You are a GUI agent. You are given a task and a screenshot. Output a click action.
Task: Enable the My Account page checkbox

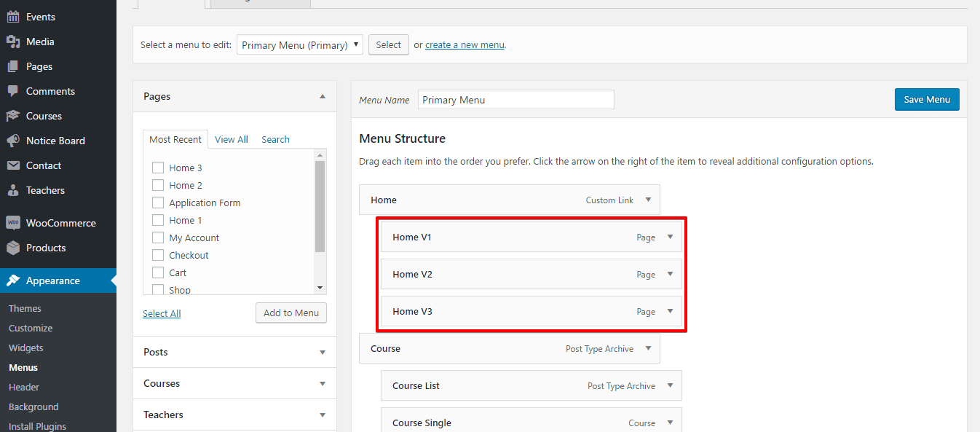pos(158,237)
